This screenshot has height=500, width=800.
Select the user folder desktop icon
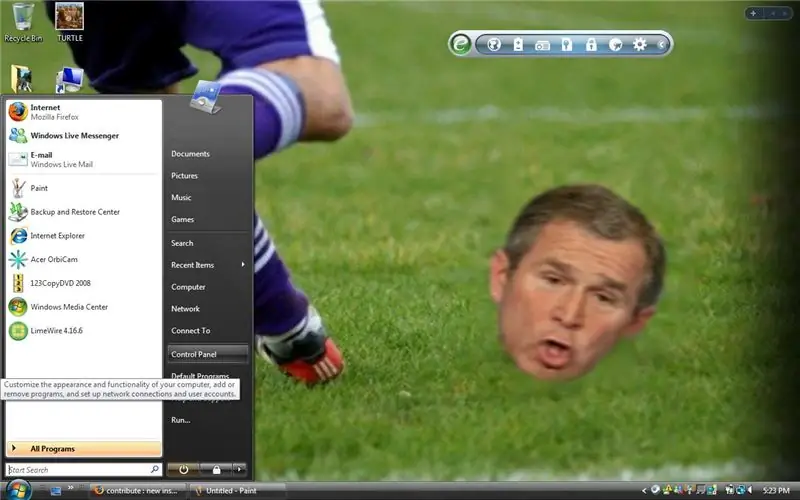(x=22, y=79)
